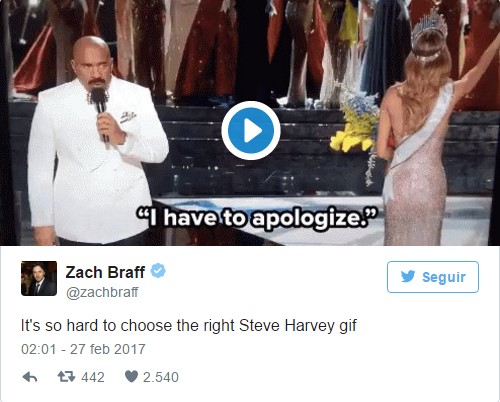500x402 pixels.
Task: Click the microphone held by the host
Action: (100, 112)
